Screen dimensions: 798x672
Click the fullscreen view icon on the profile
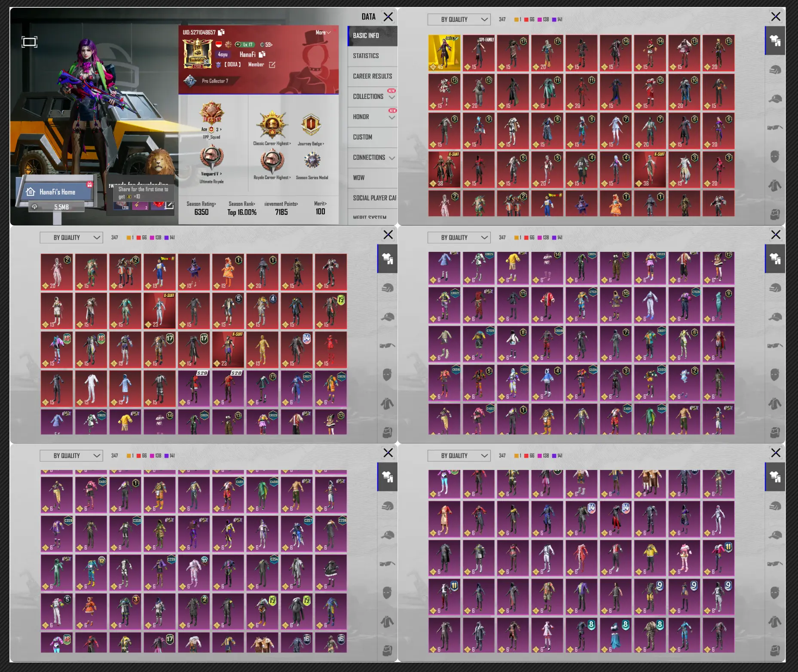[30, 42]
